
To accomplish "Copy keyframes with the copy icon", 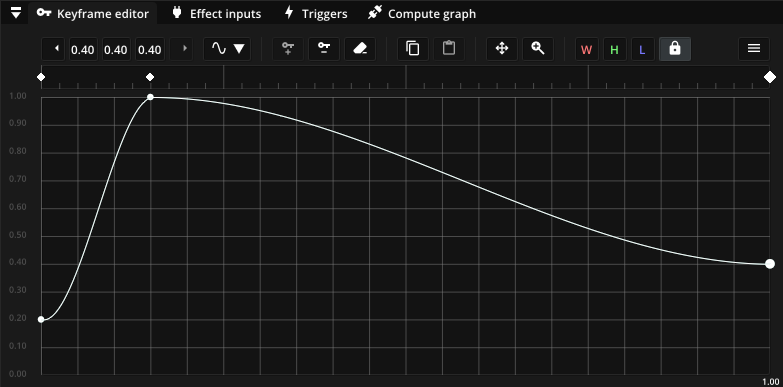I will pyautogui.click(x=412, y=49).
